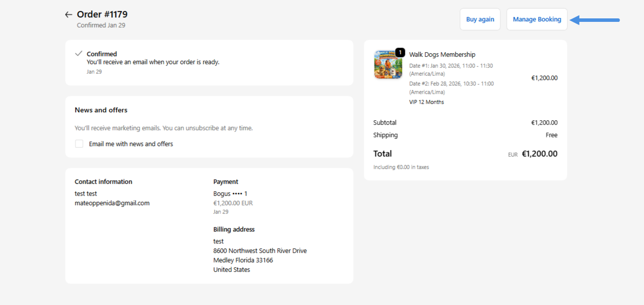This screenshot has width=644, height=305.
Task: Click the back arrow beside Order #1179
Action: click(x=69, y=15)
